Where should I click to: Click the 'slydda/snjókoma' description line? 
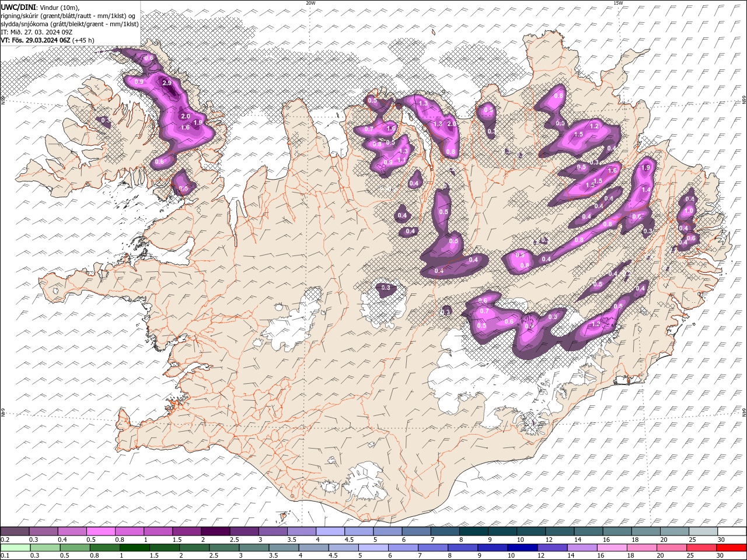70,24
